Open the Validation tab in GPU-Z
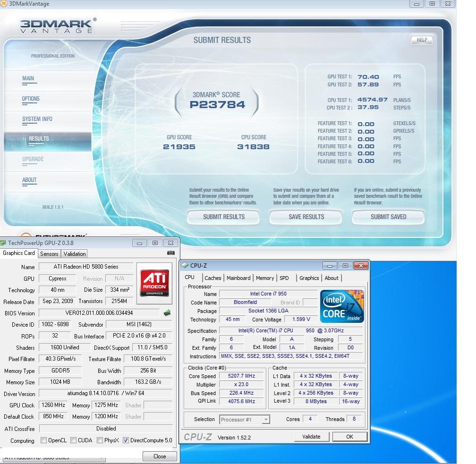The width and height of the screenshot is (476, 464). (75, 253)
